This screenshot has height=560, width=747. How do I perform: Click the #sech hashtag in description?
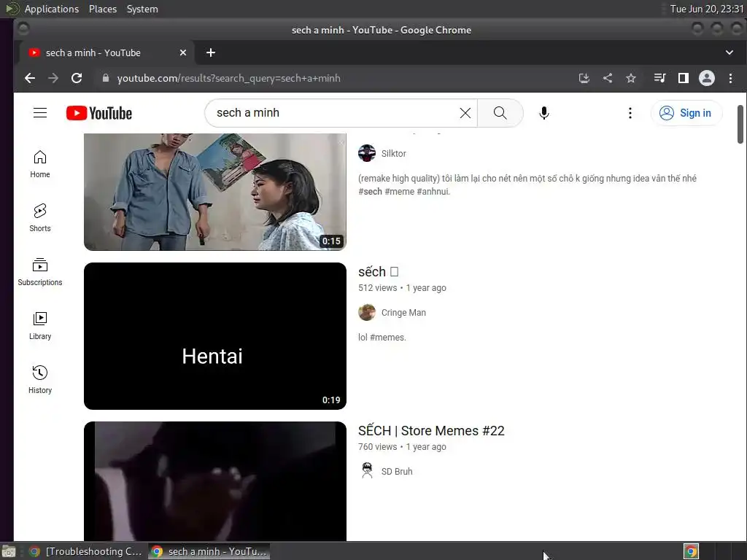(370, 192)
